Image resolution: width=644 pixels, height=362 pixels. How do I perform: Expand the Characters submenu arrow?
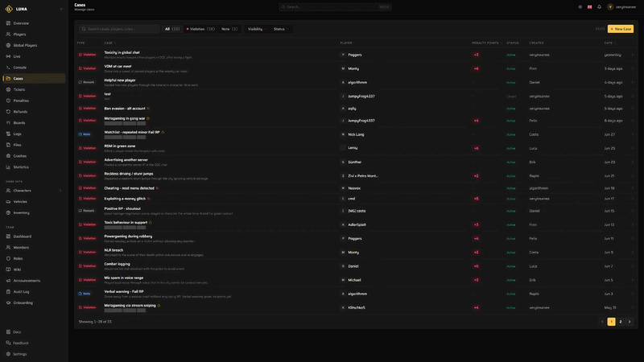(x=60, y=191)
